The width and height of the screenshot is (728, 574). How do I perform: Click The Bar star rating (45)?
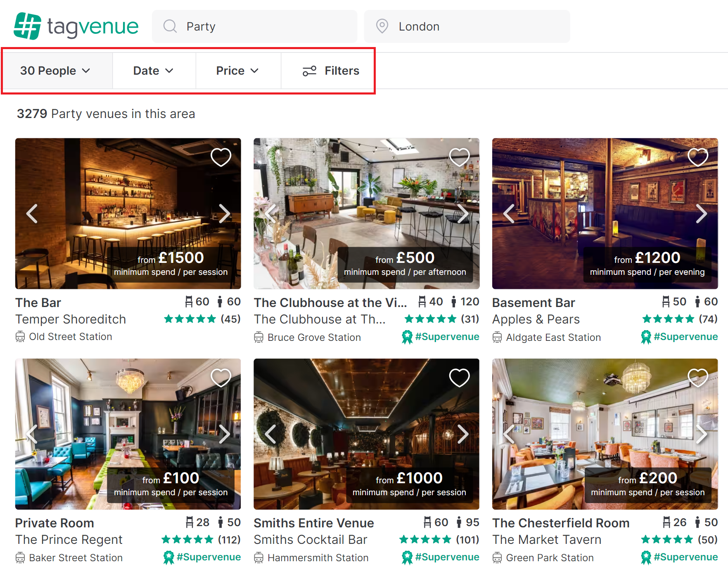pos(202,319)
